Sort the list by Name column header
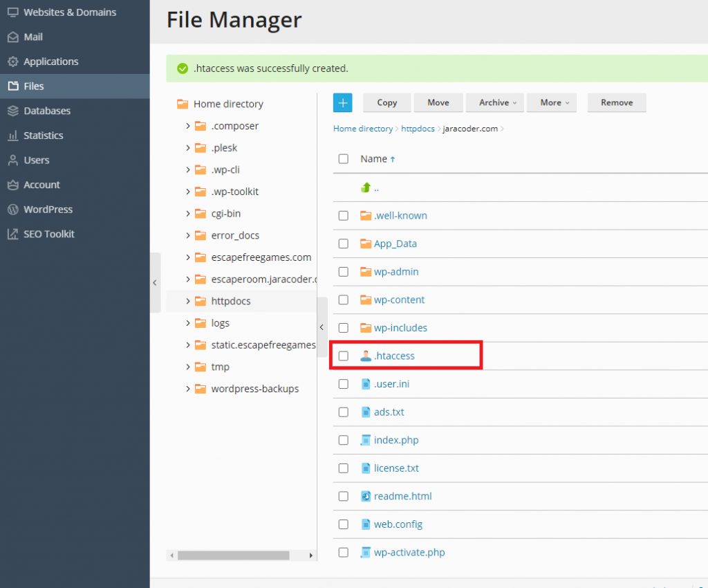Viewport: 708px width, 588px height. [373, 159]
